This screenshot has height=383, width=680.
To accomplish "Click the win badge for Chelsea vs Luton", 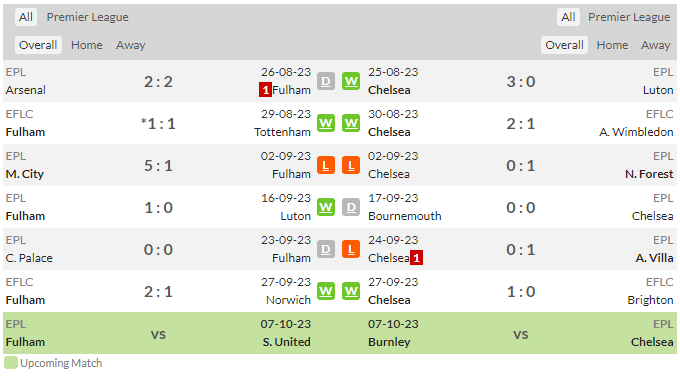I will 351,81.
